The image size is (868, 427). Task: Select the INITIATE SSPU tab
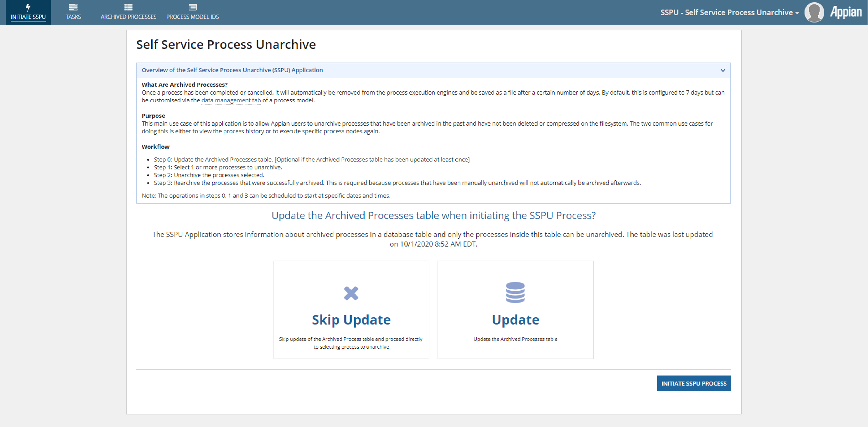click(28, 12)
